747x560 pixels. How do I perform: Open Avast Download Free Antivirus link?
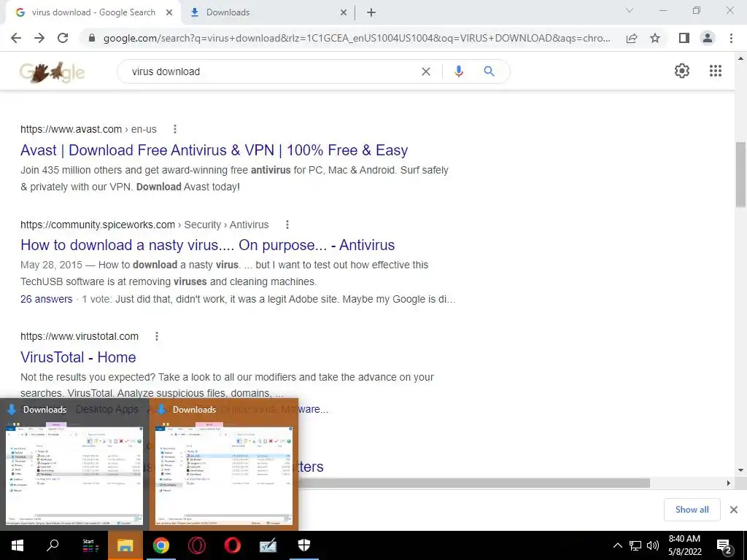point(214,150)
